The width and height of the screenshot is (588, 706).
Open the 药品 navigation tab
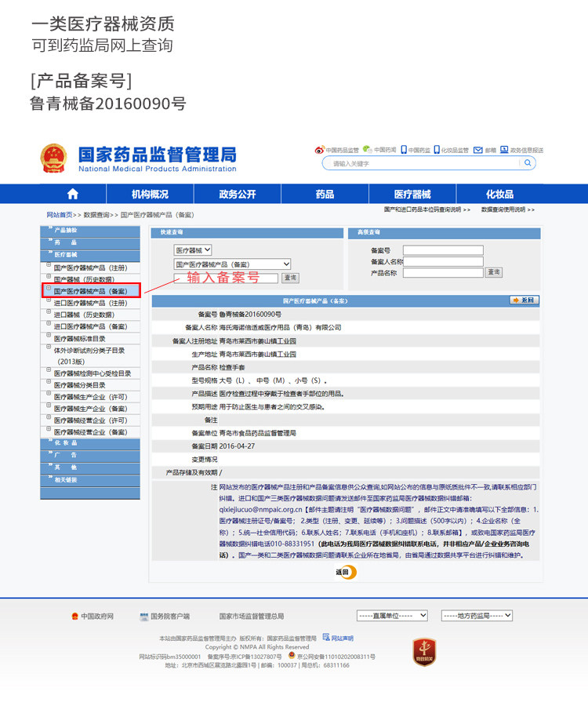click(x=325, y=194)
